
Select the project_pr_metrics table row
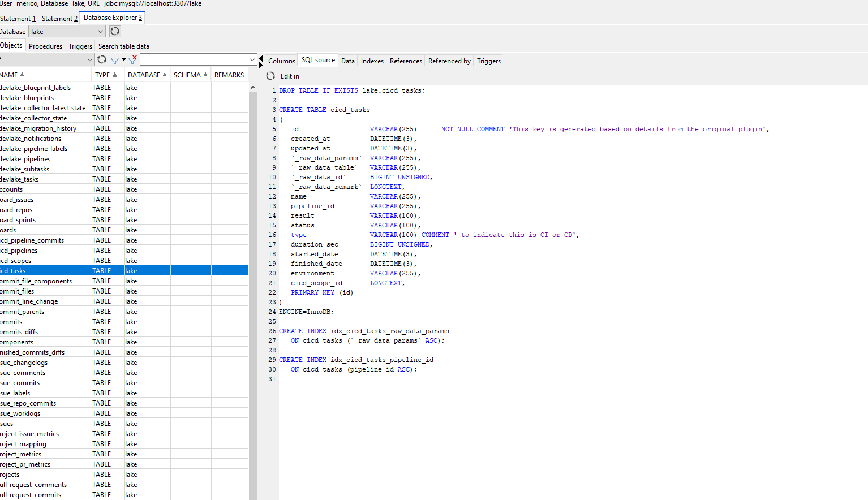point(124,464)
